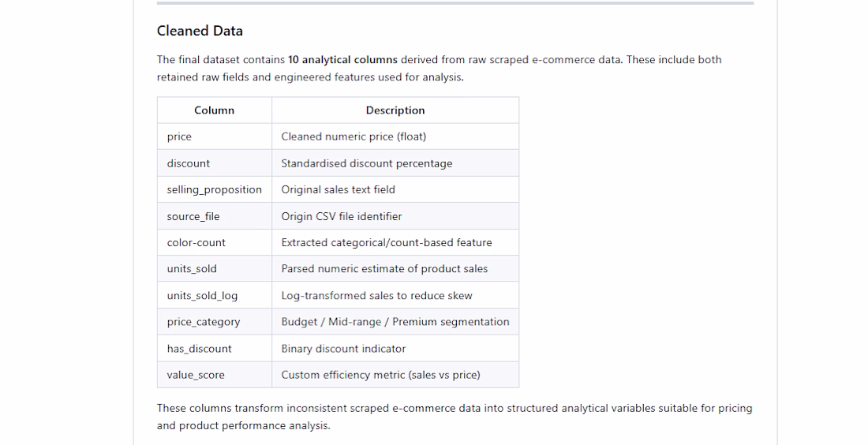Viewport: 868px width, 445px height.
Task: Click 'Budget / Mid-range / Premium segmentation' cell
Action: point(395,322)
